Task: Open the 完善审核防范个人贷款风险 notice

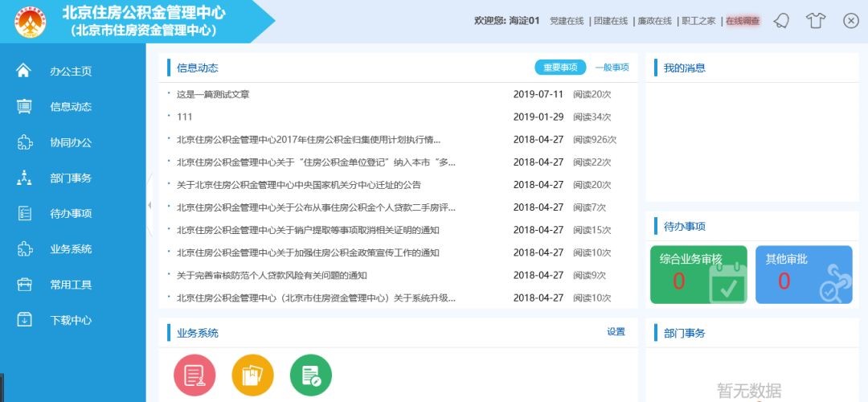Action: pos(272,275)
